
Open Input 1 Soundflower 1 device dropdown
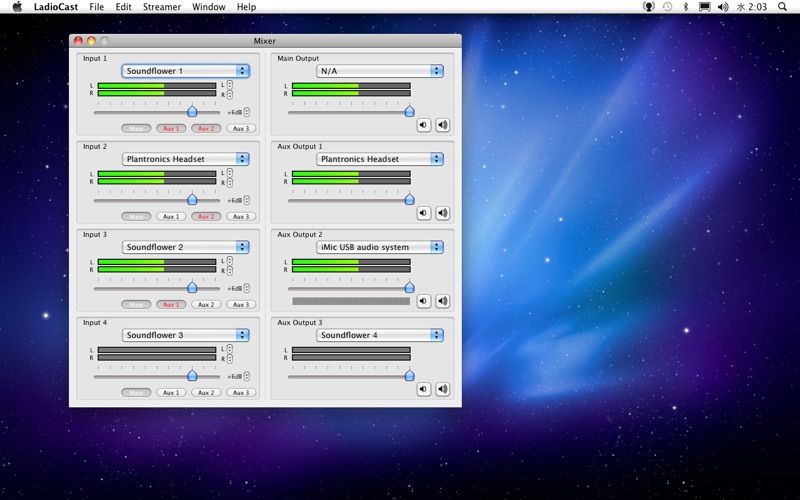point(186,71)
